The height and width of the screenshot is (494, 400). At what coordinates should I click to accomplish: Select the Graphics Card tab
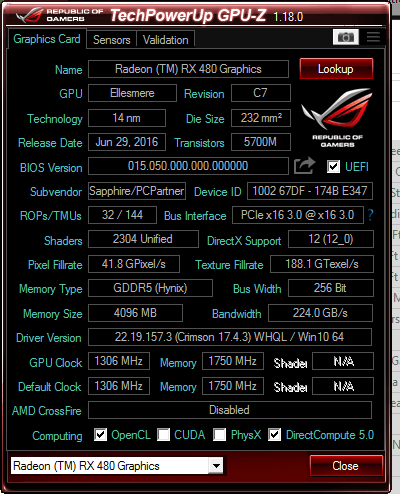(47, 39)
